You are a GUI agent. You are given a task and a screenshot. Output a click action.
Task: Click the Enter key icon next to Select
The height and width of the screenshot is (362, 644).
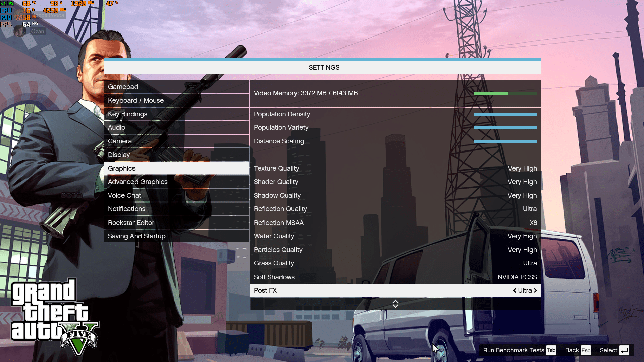tap(624, 350)
